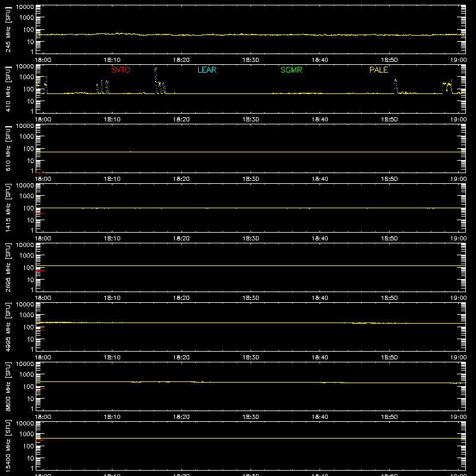Click the red marker in the 1415 MHz plot

pos(40,214)
